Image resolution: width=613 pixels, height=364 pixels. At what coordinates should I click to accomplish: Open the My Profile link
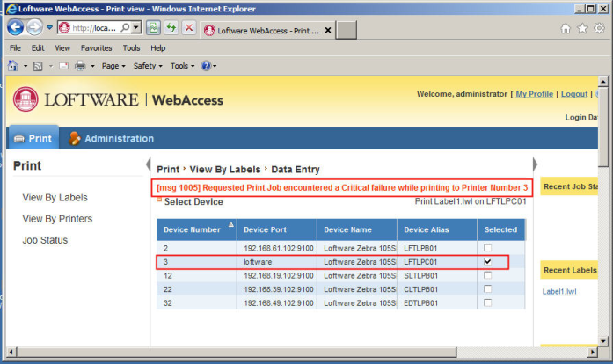click(535, 94)
